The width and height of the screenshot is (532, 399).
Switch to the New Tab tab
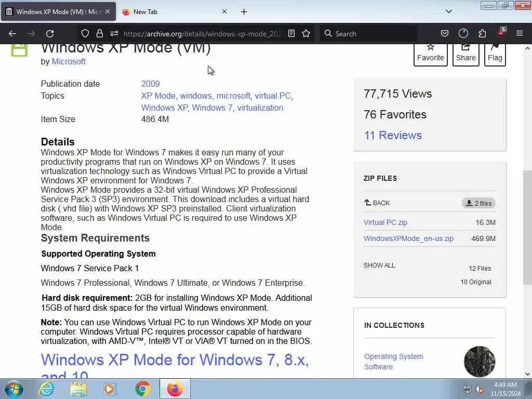pos(175,12)
